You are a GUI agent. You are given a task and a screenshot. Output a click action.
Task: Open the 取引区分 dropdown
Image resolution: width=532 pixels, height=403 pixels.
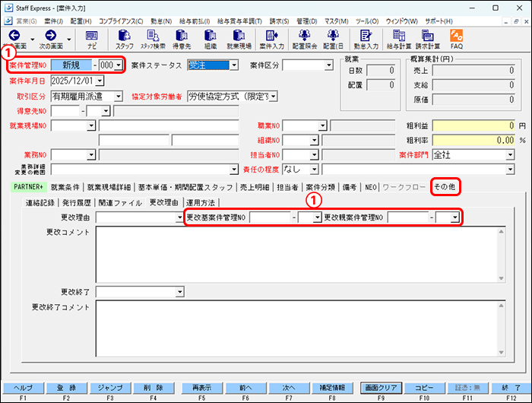click(x=118, y=97)
